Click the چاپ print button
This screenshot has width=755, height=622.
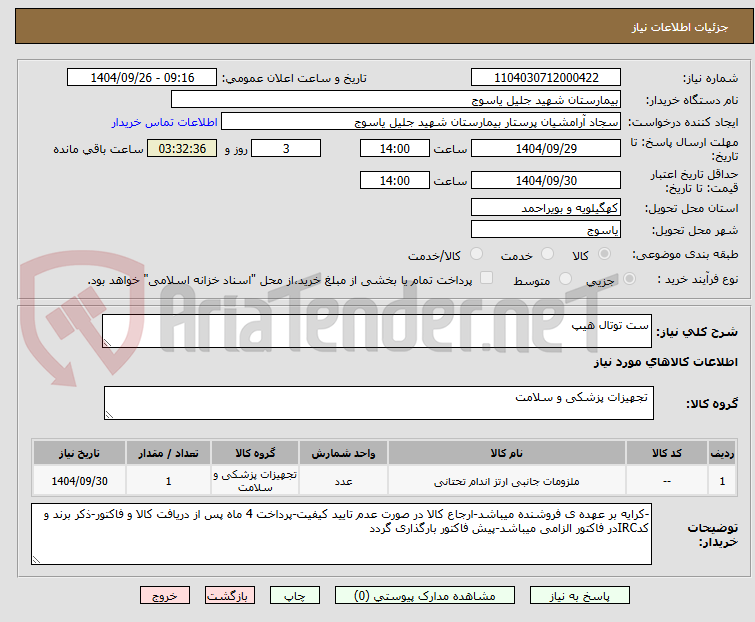point(294,596)
